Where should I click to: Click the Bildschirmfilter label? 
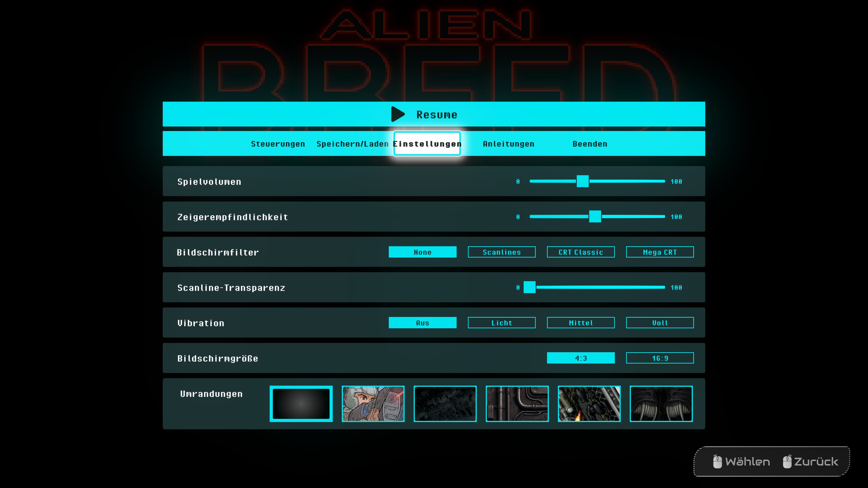[218, 253]
